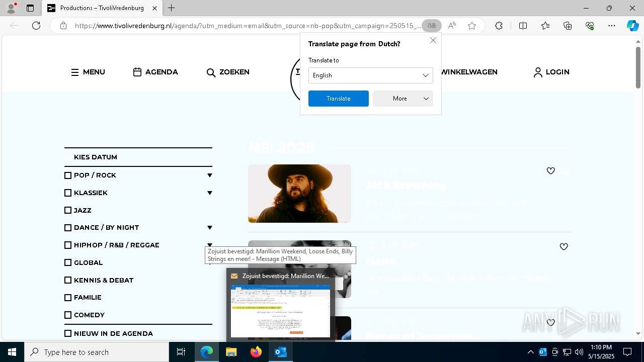Check the HIPHOP / R&B / REGGAE filter
Image resolution: width=644 pixels, height=362 pixels.
coord(68,245)
